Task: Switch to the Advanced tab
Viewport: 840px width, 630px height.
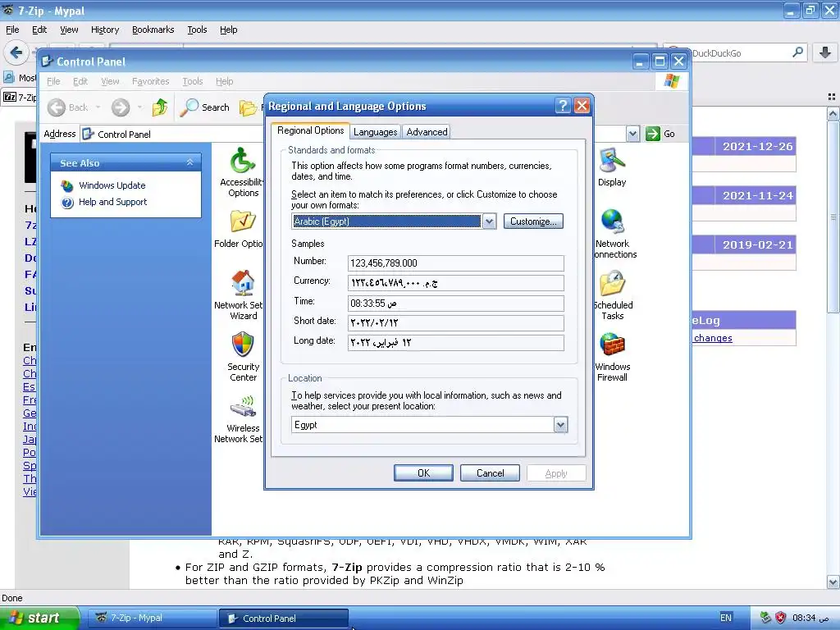Action: tap(427, 132)
